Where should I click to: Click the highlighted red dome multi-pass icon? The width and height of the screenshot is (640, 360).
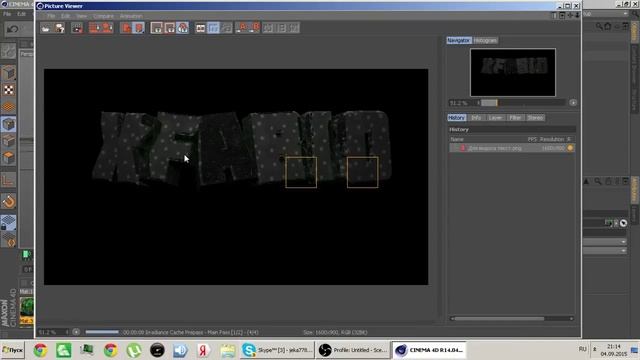(183, 28)
